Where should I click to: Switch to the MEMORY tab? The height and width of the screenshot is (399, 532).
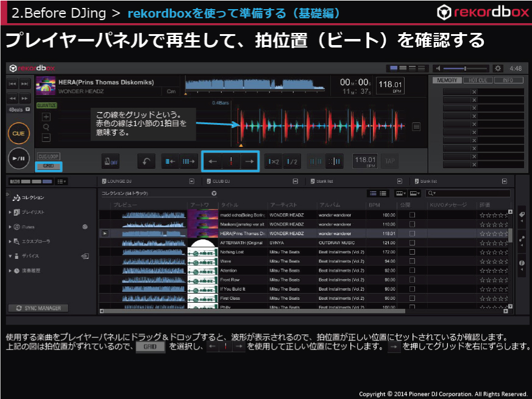[x=447, y=80]
